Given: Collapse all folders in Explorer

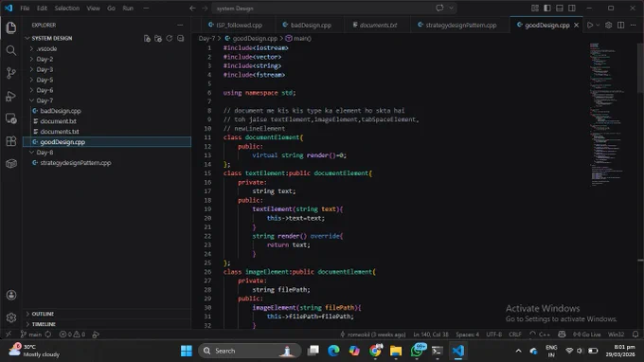Looking at the screenshot, I should click(180, 38).
